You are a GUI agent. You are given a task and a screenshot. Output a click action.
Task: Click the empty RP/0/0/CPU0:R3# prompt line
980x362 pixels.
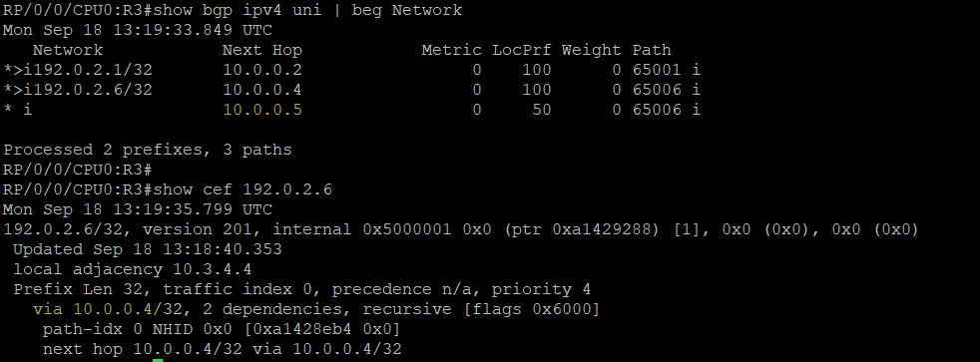[78, 170]
